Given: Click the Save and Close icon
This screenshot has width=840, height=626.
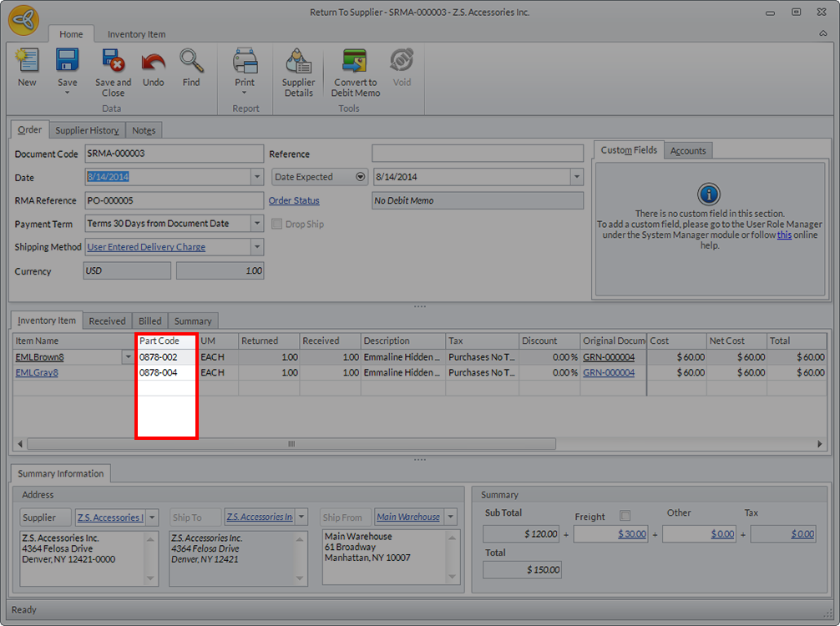Looking at the screenshot, I should click(x=113, y=63).
